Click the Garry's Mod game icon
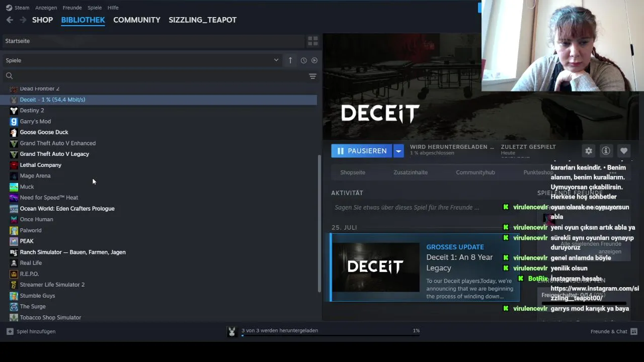644x362 pixels. [14, 121]
